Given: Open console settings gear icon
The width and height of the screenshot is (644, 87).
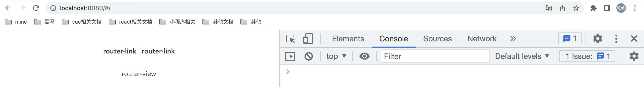Looking at the screenshot, I should point(634,56).
